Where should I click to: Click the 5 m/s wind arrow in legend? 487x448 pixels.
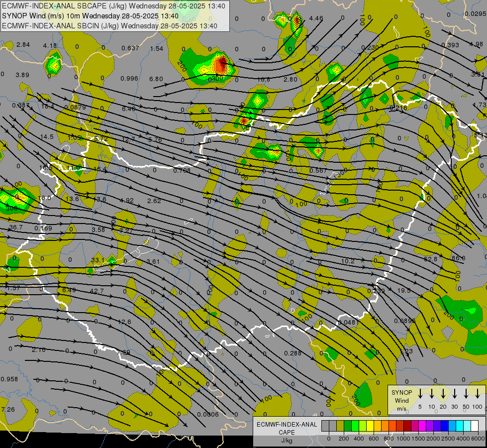[x=420, y=394]
